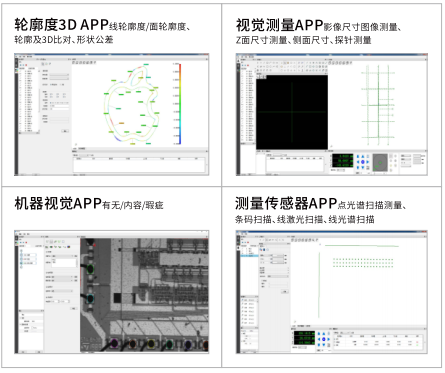Click the red stop icon in Machine Vision panel

(27, 242)
